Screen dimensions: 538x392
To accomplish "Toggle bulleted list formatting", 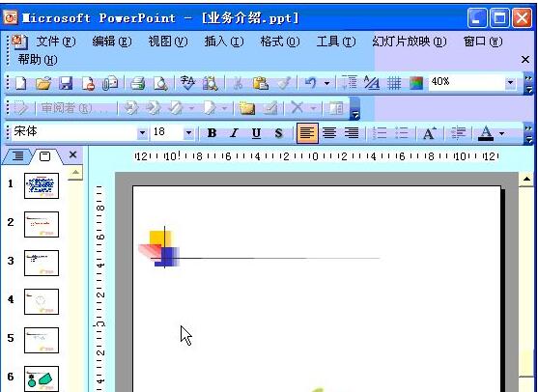I will point(402,133).
